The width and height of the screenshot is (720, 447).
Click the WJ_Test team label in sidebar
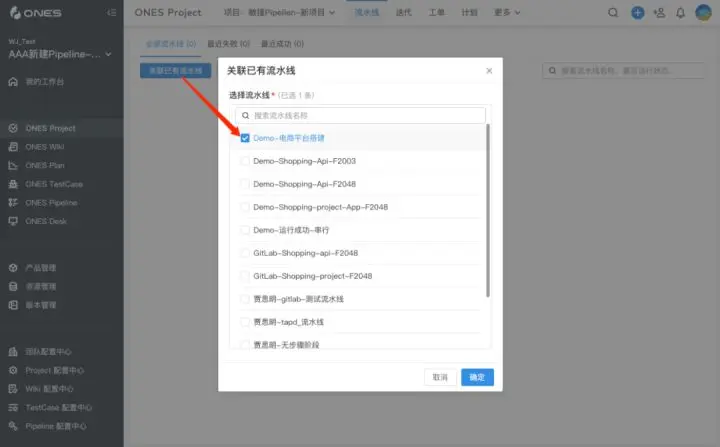click(22, 41)
